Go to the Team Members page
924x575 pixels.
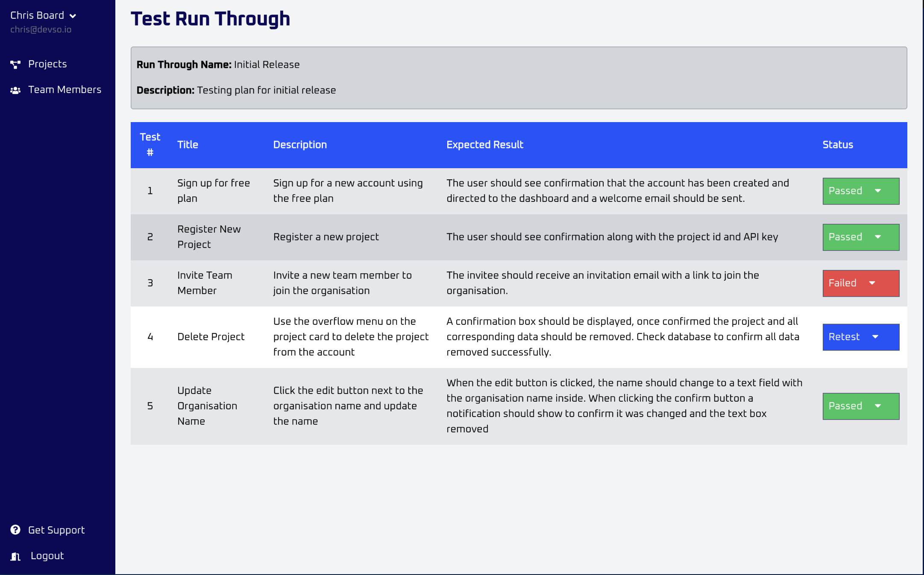tap(65, 90)
